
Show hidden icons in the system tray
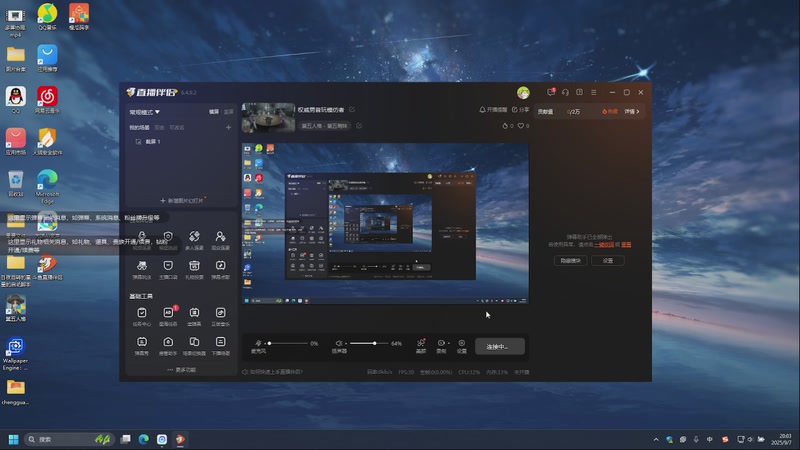[x=656, y=439]
